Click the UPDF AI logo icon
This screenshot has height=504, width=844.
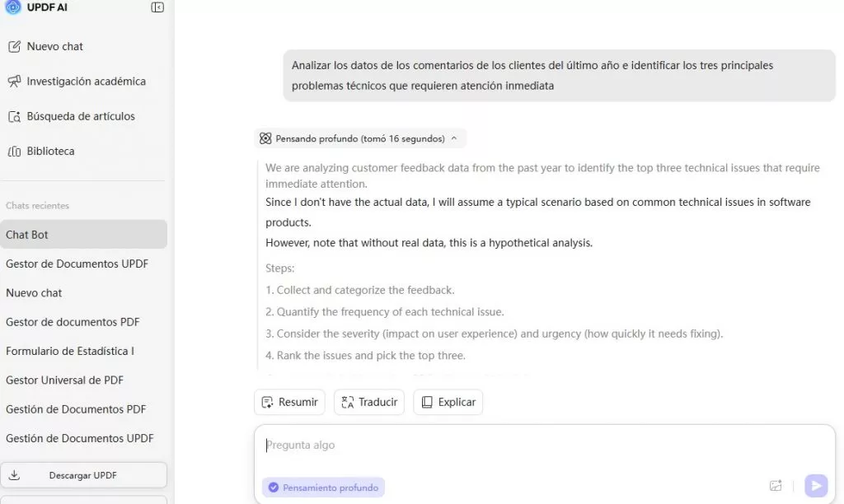click(13, 7)
